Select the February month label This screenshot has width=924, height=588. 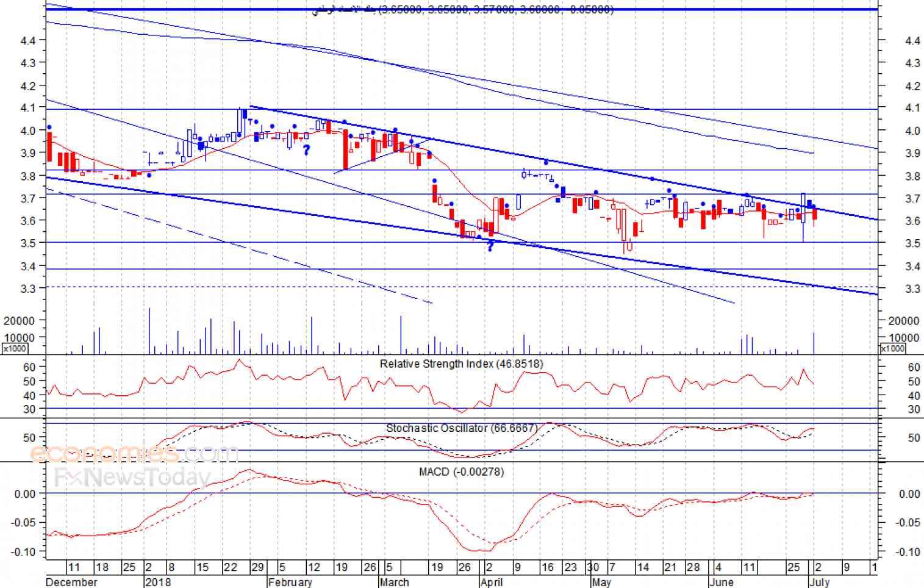tap(290, 582)
